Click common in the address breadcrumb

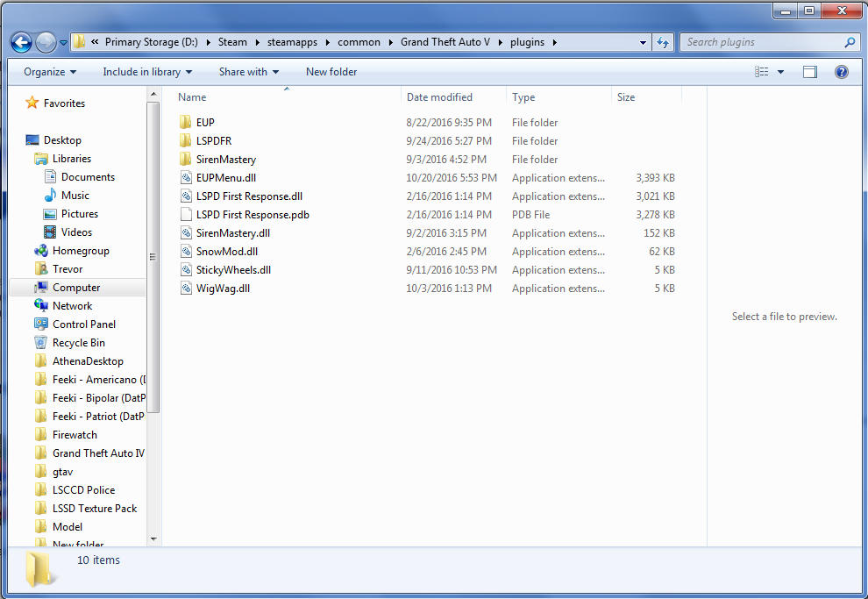359,42
